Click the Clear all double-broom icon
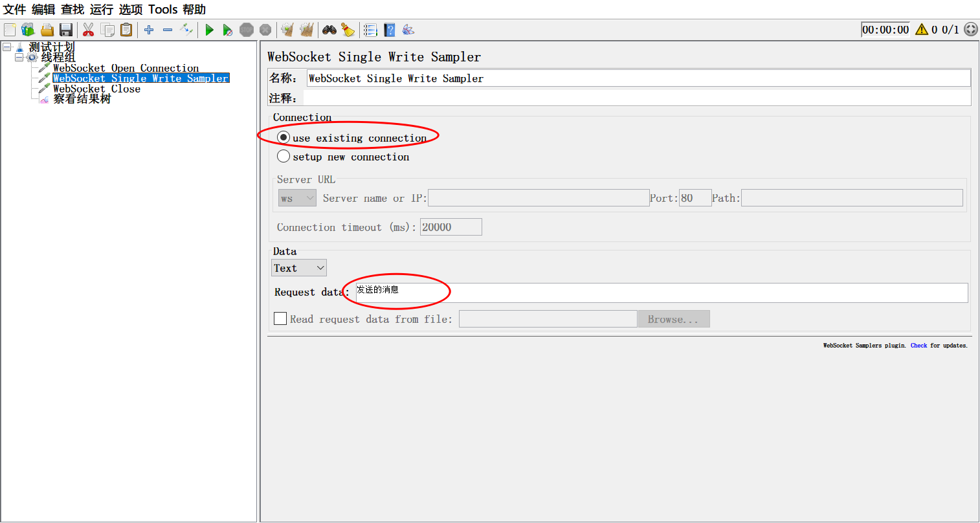980x523 pixels. click(x=307, y=30)
